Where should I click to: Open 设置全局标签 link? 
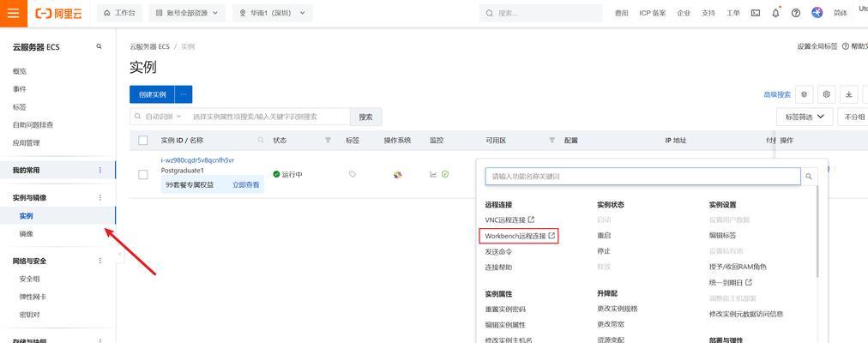click(x=817, y=46)
